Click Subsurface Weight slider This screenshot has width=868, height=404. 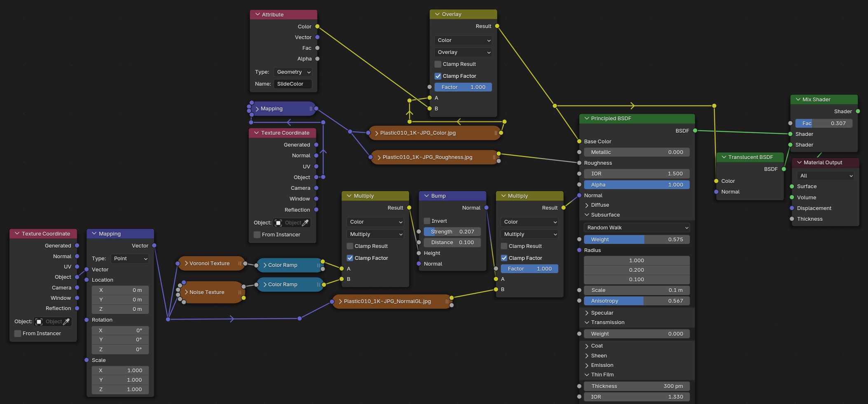click(x=637, y=240)
